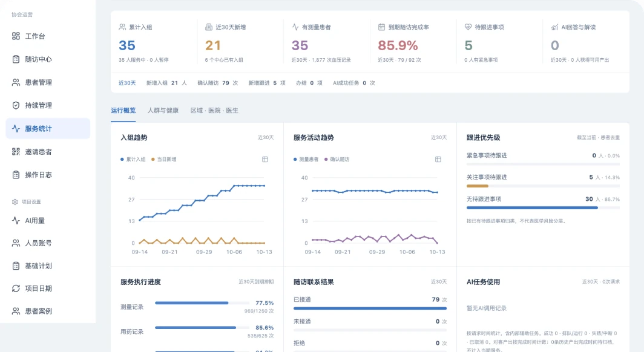
Task: Click the 项目日期 refresh icon
Action: point(16,288)
